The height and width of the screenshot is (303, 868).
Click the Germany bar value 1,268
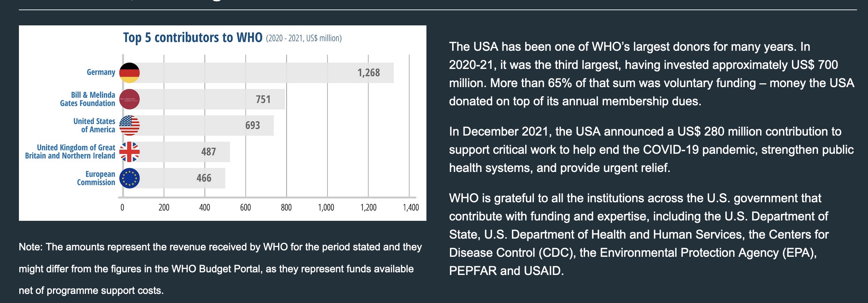pyautogui.click(x=369, y=73)
